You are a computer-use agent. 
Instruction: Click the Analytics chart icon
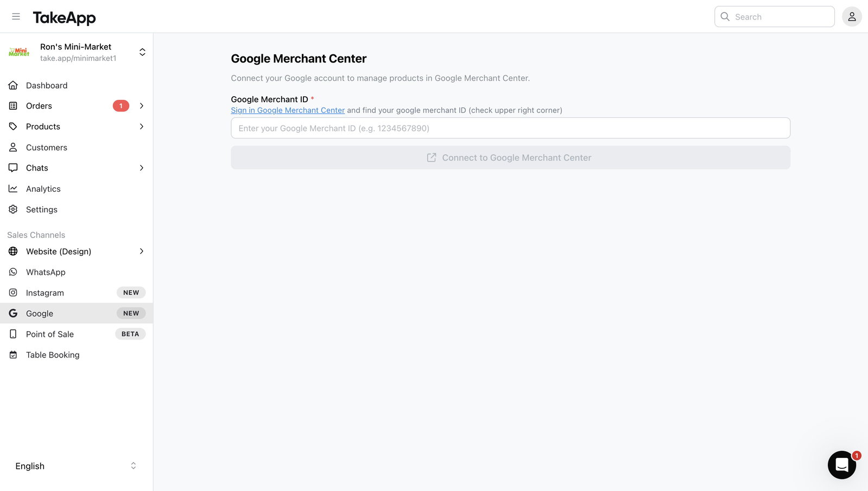13,188
